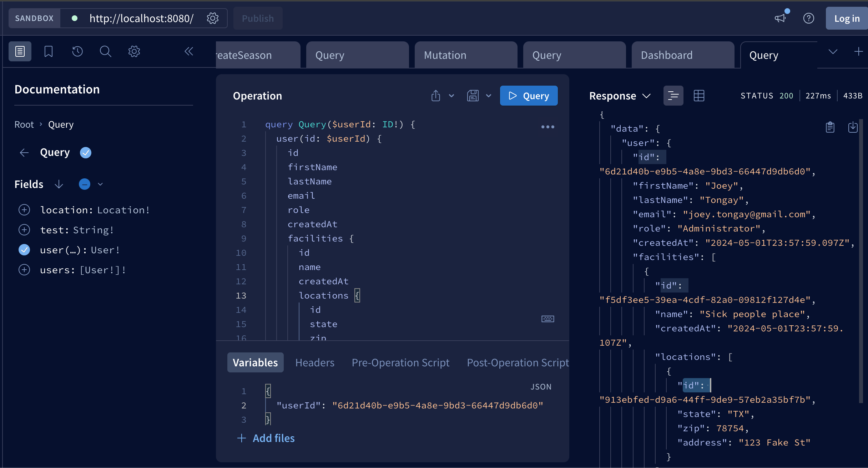Expand the Response dropdown chevron

646,96
